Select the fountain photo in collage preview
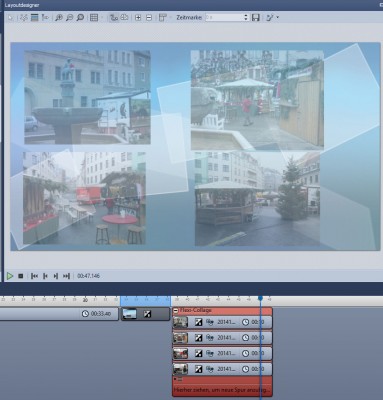The height and width of the screenshot is (400, 383). (x=87, y=97)
